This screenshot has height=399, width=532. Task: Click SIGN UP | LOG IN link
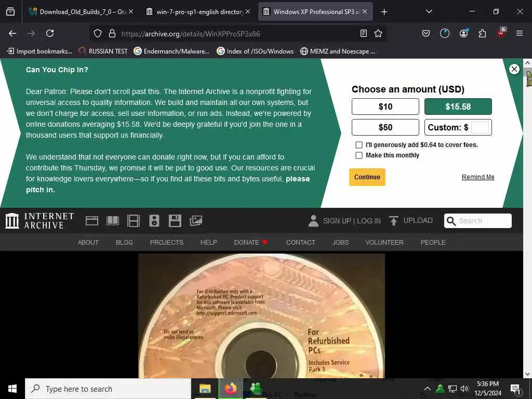click(x=352, y=221)
